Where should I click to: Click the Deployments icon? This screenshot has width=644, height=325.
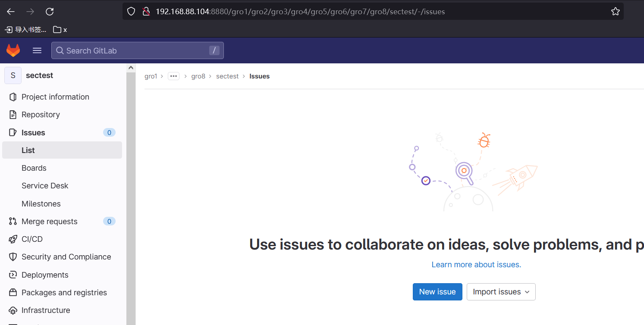(x=13, y=275)
